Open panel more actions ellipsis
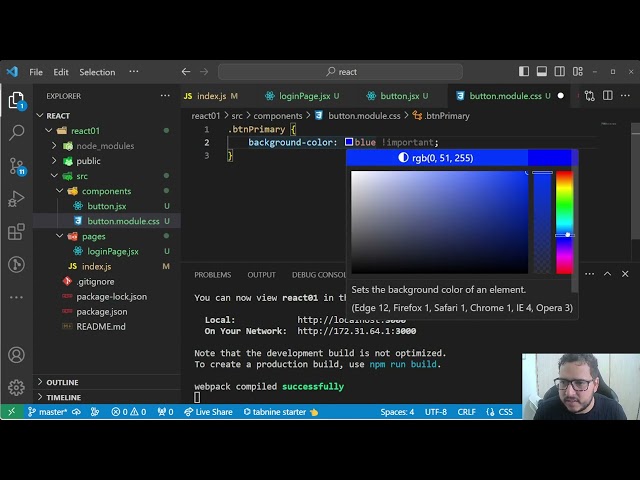Image resolution: width=640 pixels, height=480 pixels. (x=589, y=274)
